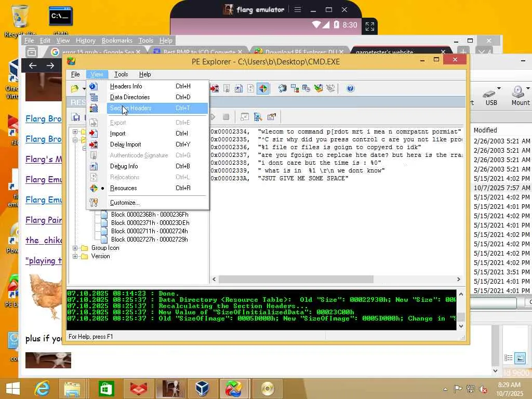This screenshot has height=399, width=532.
Task: Open the File menu in PE Explorer
Action: [75, 74]
